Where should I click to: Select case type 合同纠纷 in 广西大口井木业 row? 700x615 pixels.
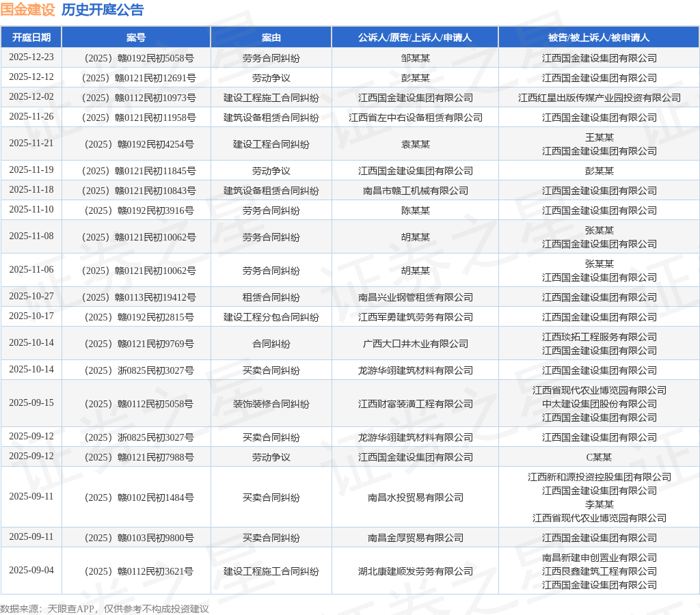[271, 344]
